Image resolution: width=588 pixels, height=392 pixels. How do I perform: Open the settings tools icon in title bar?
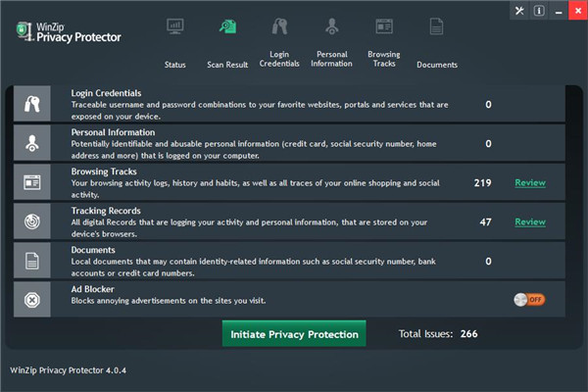pyautogui.click(x=518, y=11)
